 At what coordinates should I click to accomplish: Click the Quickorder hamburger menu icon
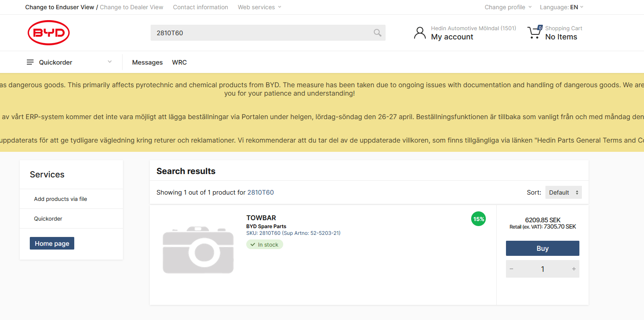pyautogui.click(x=30, y=62)
